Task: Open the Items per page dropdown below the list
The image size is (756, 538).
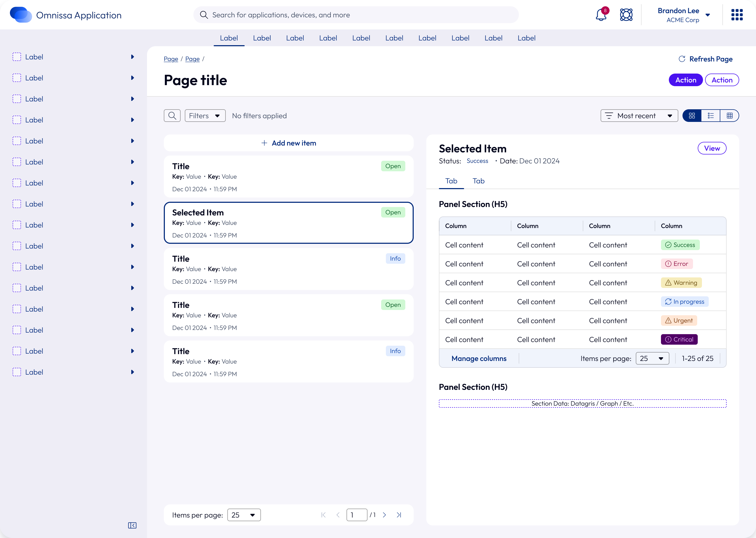Action: point(244,515)
